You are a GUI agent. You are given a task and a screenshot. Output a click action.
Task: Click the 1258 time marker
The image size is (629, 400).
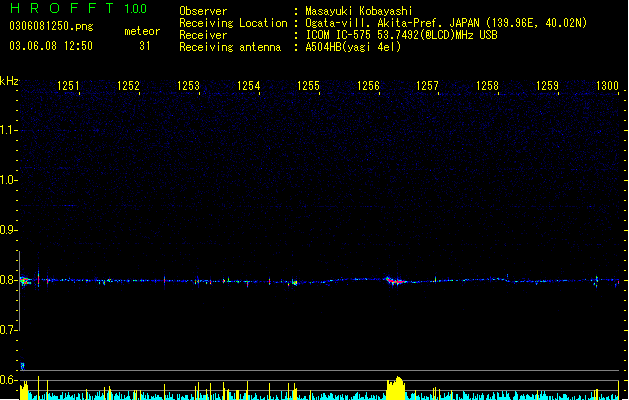487,86
